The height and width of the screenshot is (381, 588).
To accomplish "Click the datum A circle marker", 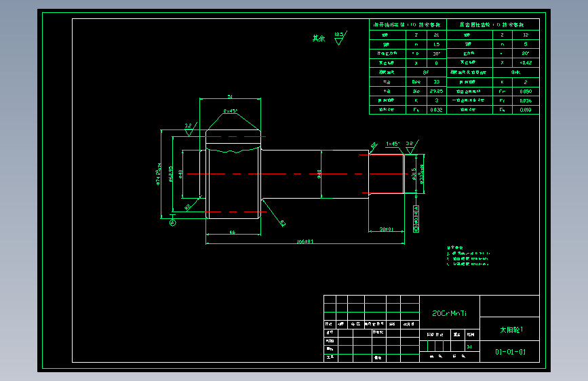I will pos(172,223).
